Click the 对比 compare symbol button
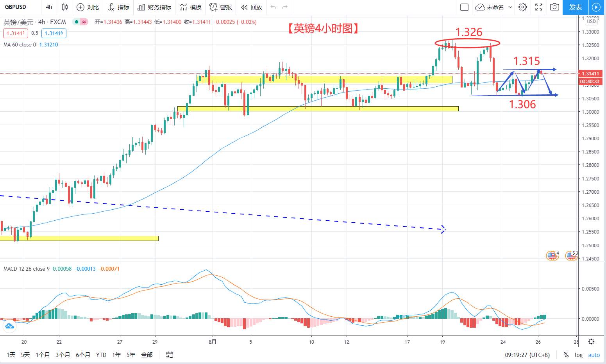Viewport: 606px width, 364px height. 88,7
